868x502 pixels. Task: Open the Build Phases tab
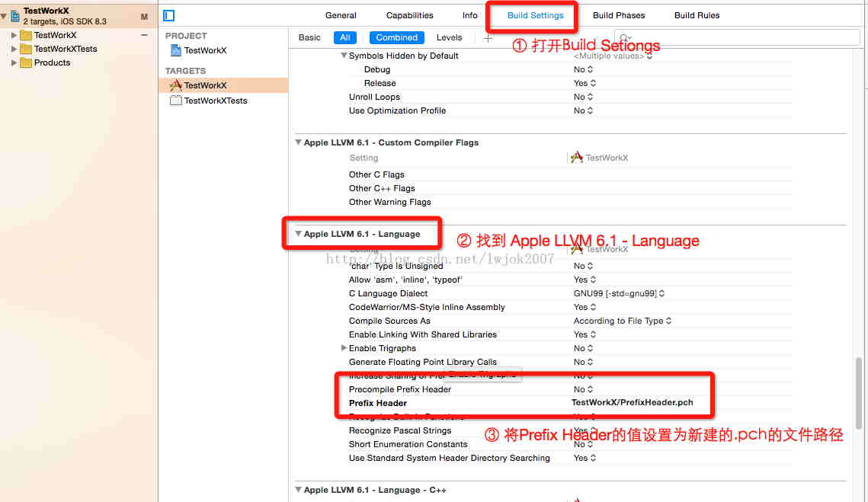pos(619,15)
